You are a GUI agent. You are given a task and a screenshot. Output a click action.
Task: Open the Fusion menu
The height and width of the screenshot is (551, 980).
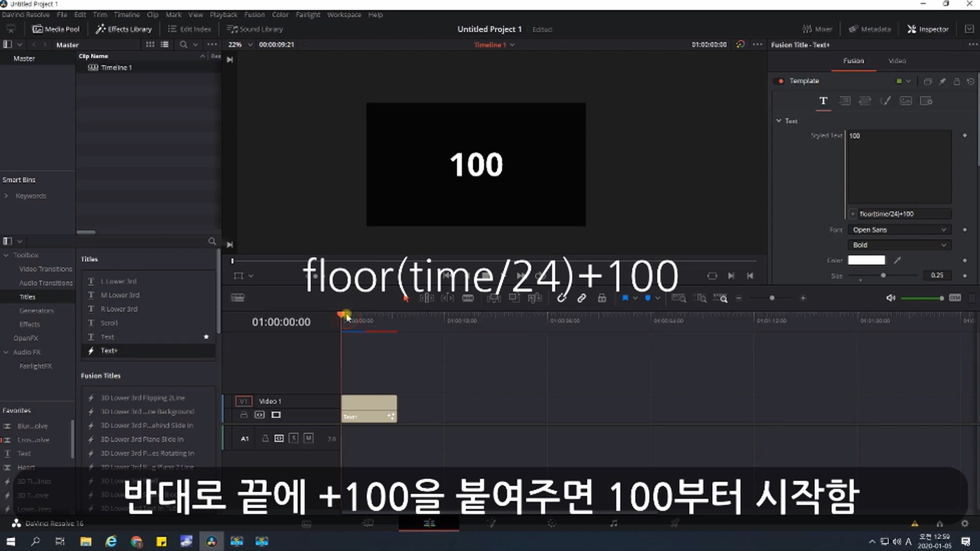pos(254,15)
